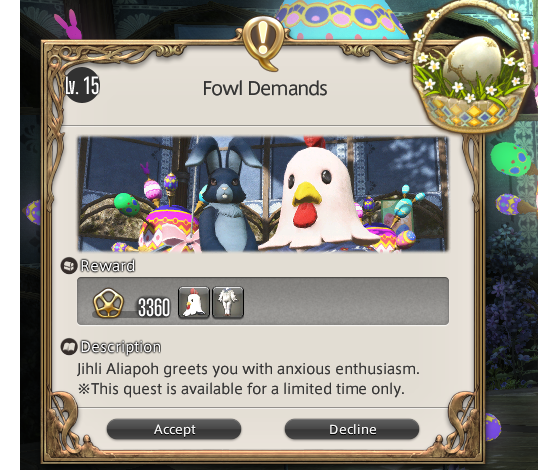Screen dimensions: 559x470
Task: Click the Description section heading
Action: click(121, 347)
